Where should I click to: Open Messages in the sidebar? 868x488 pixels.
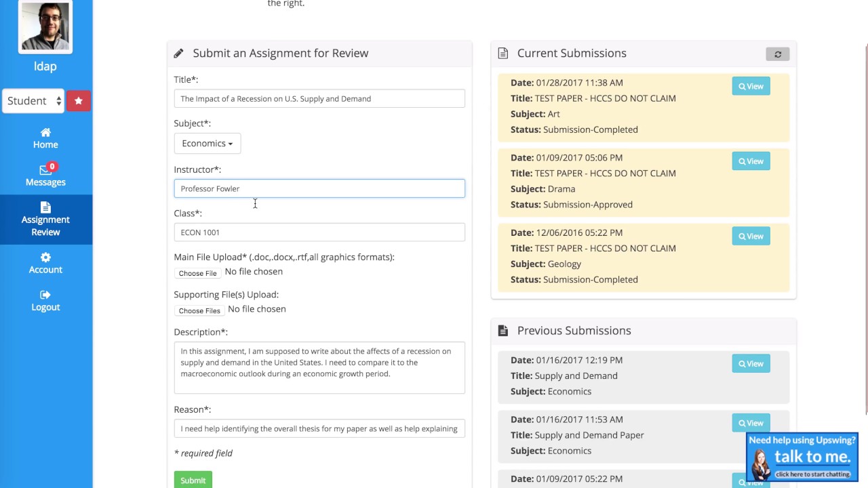click(45, 175)
